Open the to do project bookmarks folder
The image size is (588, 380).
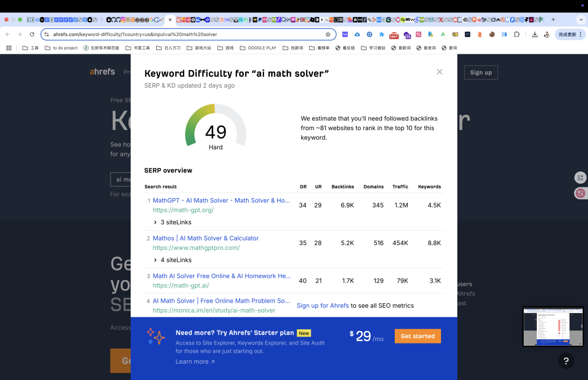(x=61, y=48)
